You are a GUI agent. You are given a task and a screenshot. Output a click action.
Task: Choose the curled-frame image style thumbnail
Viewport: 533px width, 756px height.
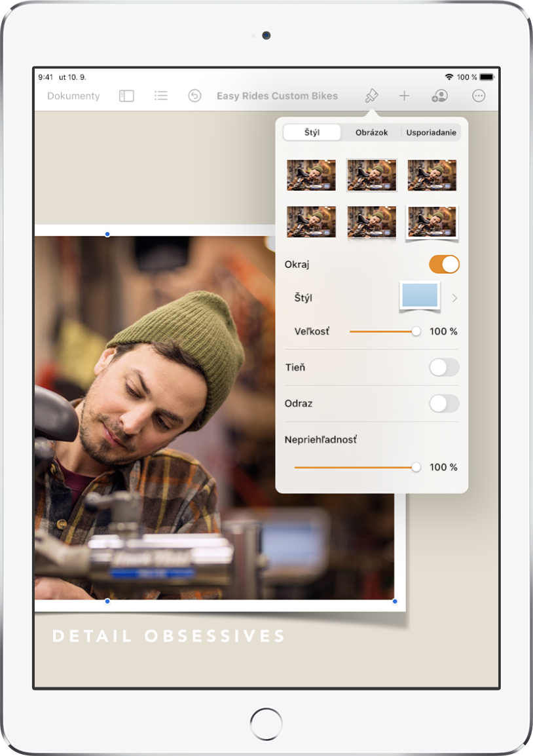click(x=432, y=223)
